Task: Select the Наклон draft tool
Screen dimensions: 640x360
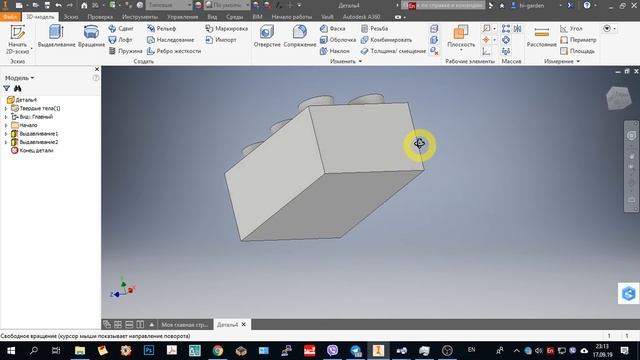Action: [335, 51]
